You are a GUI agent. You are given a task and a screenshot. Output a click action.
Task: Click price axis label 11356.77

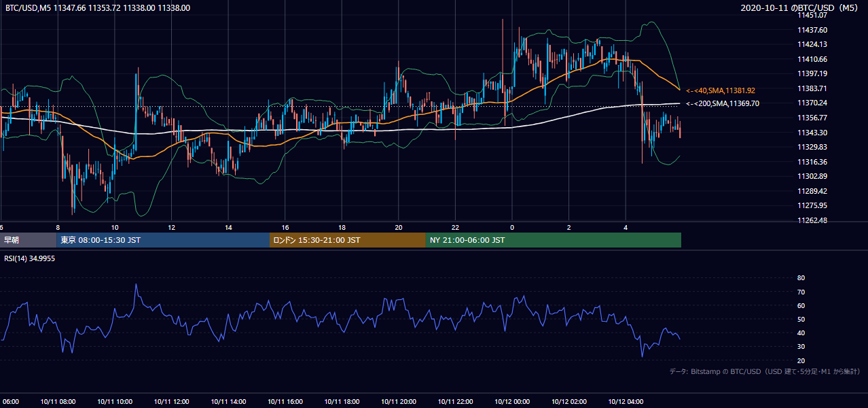[x=812, y=118]
